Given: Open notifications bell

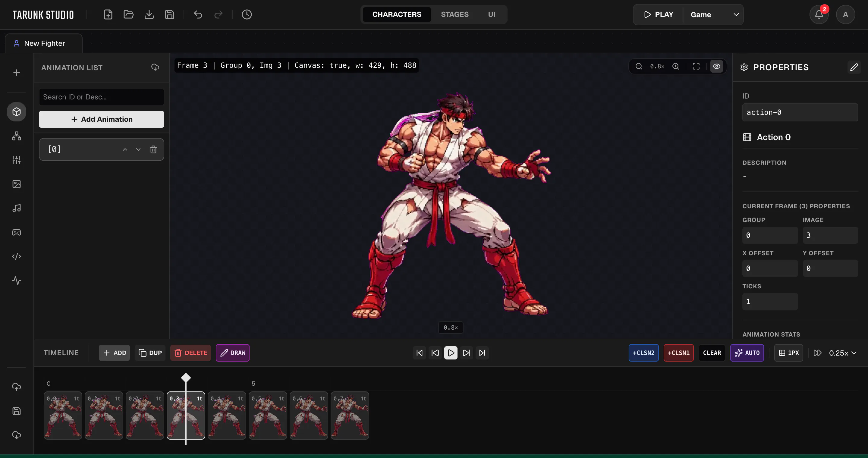Looking at the screenshot, I should click(819, 14).
